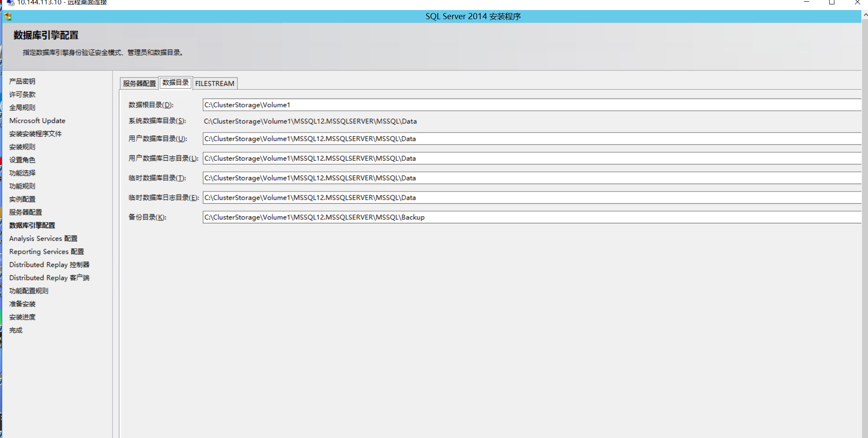Click 许可条款 step in sidebar
Image resolution: width=868 pixels, height=438 pixels.
pos(22,94)
